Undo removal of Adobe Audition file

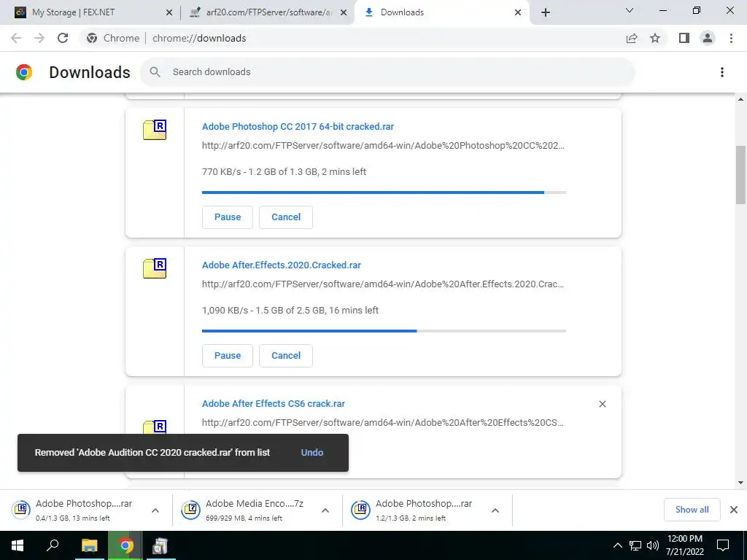click(x=312, y=452)
